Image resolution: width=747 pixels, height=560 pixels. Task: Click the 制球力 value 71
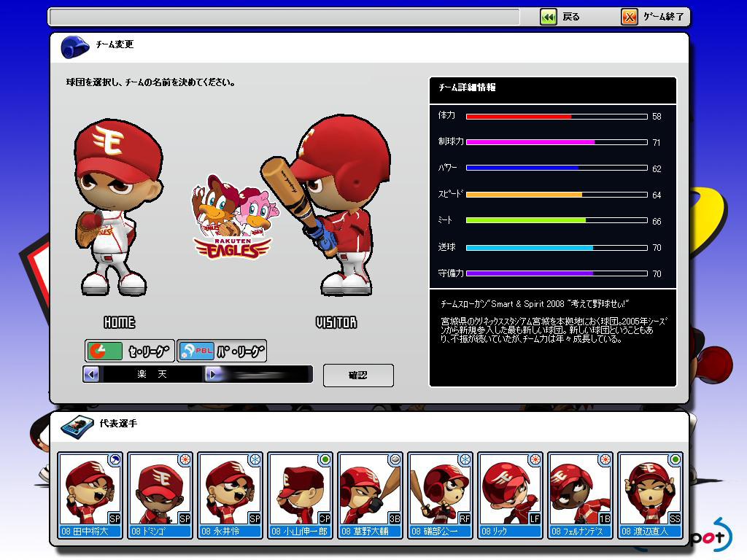[x=657, y=143]
